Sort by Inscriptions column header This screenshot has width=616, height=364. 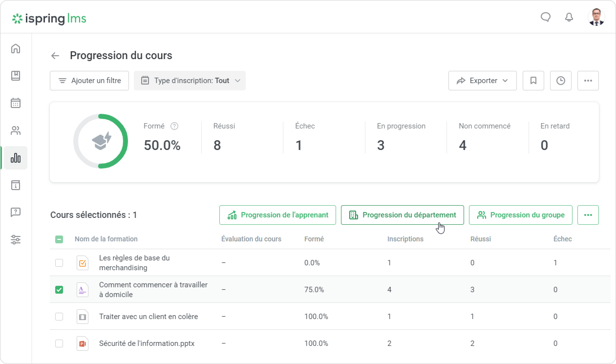click(x=405, y=239)
